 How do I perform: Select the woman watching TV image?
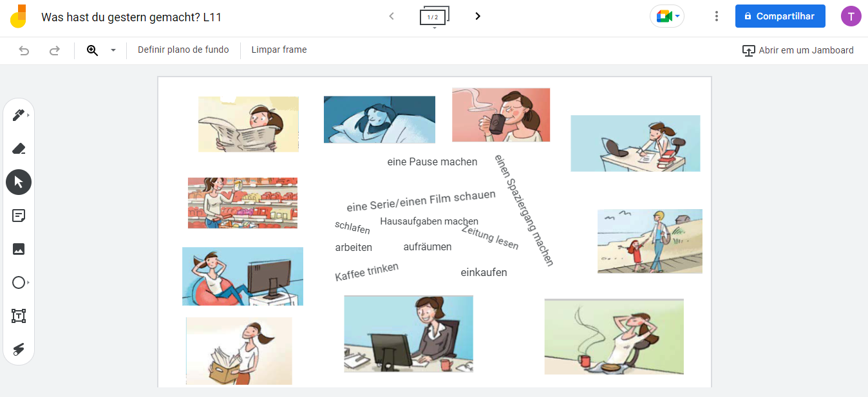click(243, 277)
